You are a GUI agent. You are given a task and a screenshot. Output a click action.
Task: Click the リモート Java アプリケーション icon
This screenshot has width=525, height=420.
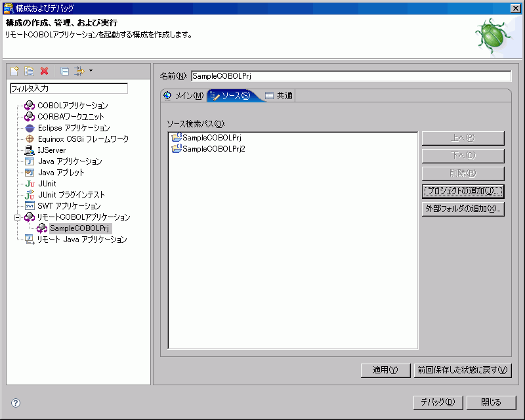point(30,240)
